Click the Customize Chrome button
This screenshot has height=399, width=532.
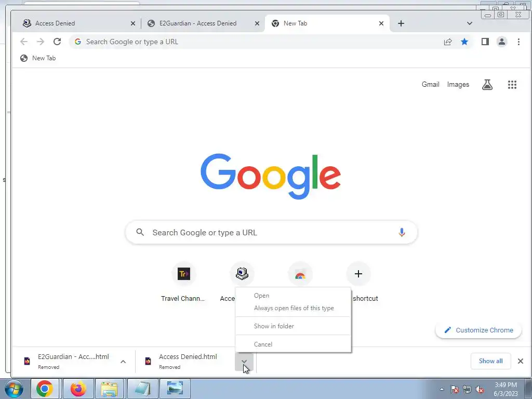pyautogui.click(x=478, y=330)
